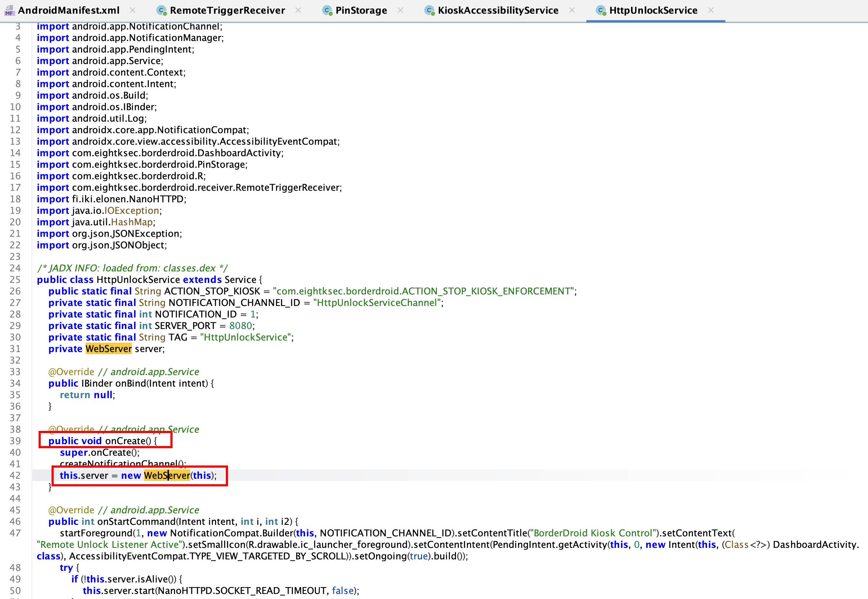Click the WebServer constructor call on line 42
This screenshot has height=599, width=868.
pos(167,476)
